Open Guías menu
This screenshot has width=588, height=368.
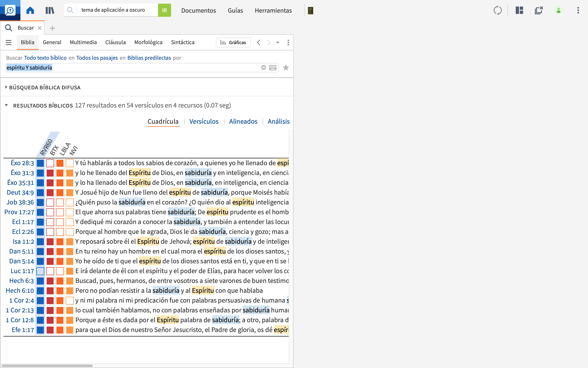coord(235,10)
